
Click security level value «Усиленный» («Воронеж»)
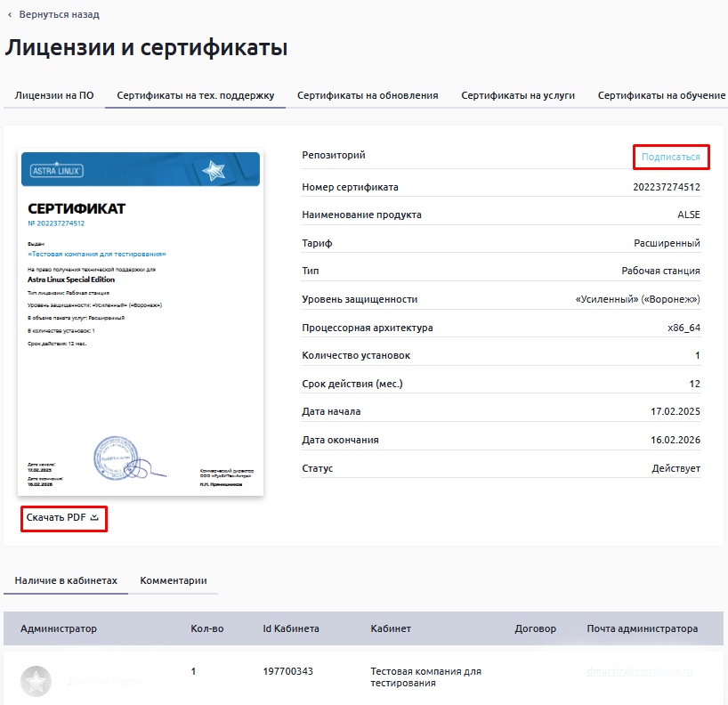637,299
